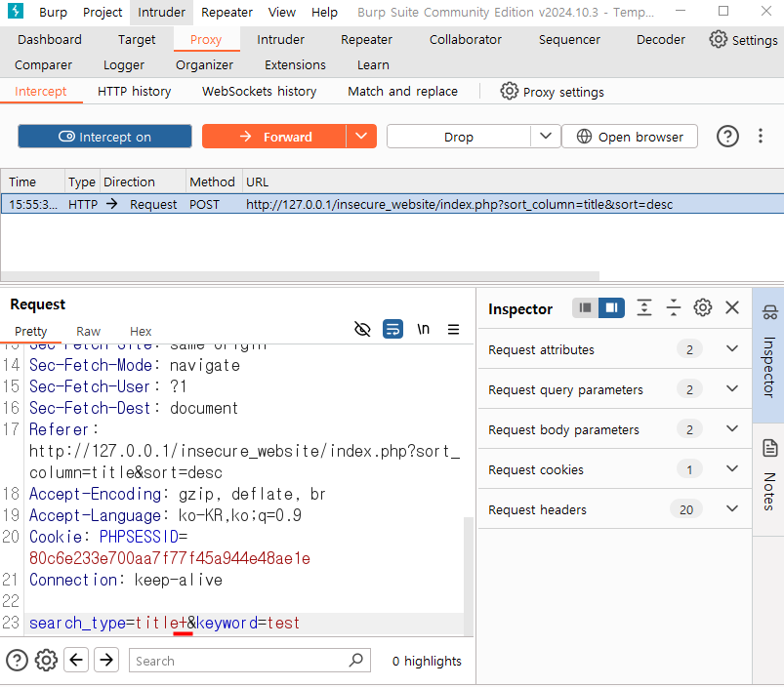Image resolution: width=784 pixels, height=687 pixels.
Task: Collapse all Inspector sections icon
Action: pyautogui.click(x=674, y=307)
